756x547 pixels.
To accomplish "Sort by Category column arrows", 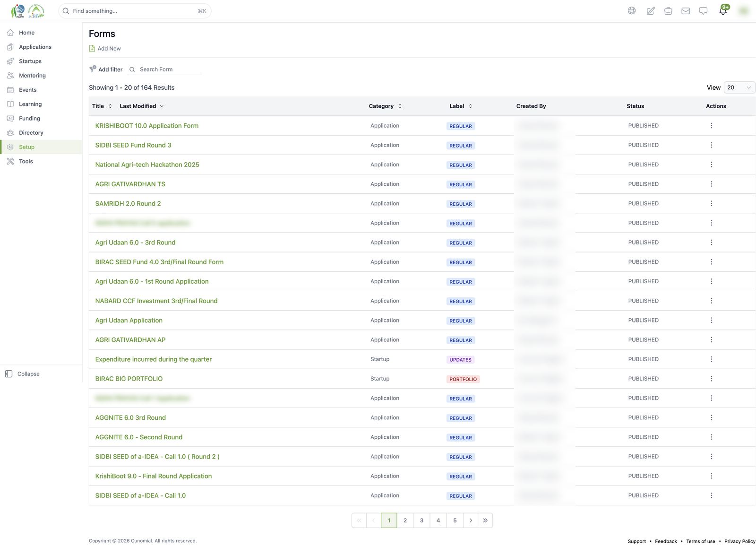I will tap(400, 106).
